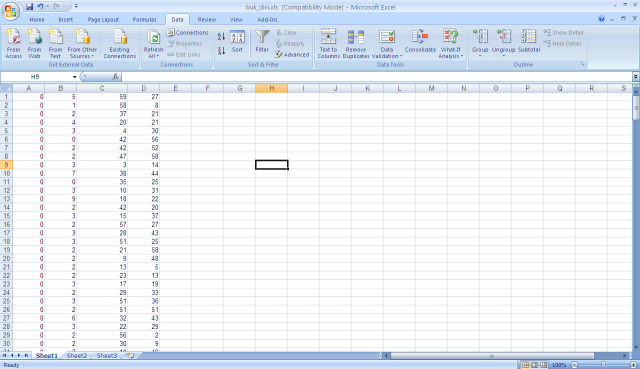Open the Sort dialog icon
This screenshot has width=640, height=369.
point(237,41)
